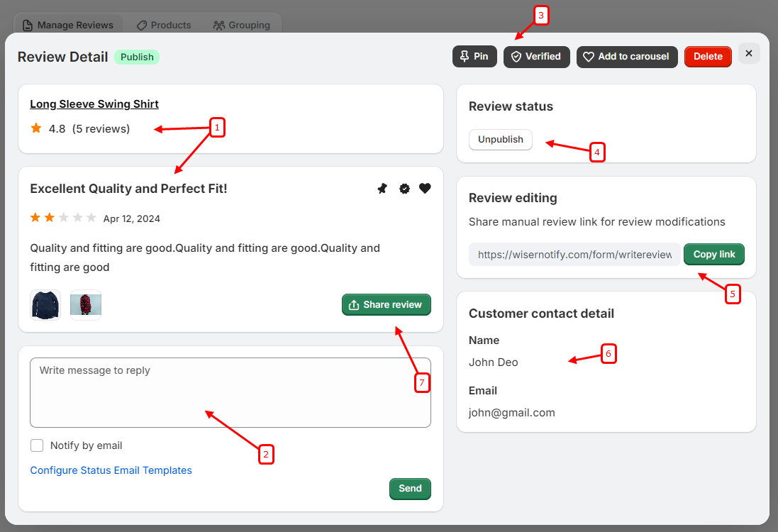The width and height of the screenshot is (778, 532).
Task: Add the review to carousel
Action: (x=626, y=57)
